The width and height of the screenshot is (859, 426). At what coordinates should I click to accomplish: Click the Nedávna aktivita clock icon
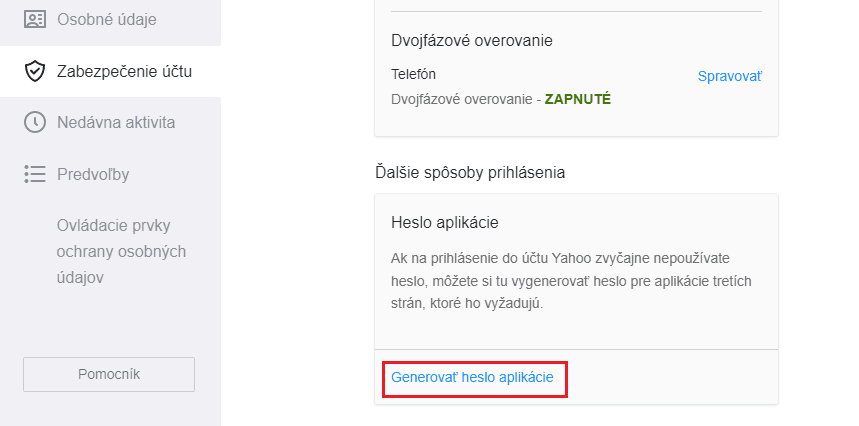coord(35,123)
